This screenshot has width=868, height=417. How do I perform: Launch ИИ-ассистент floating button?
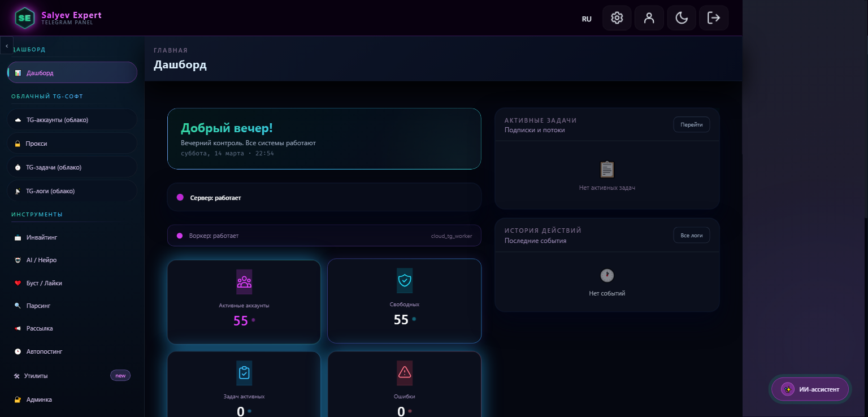810,389
